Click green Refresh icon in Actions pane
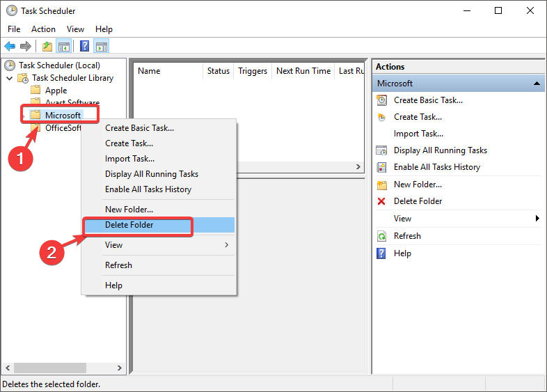The image size is (547, 392). pos(381,236)
